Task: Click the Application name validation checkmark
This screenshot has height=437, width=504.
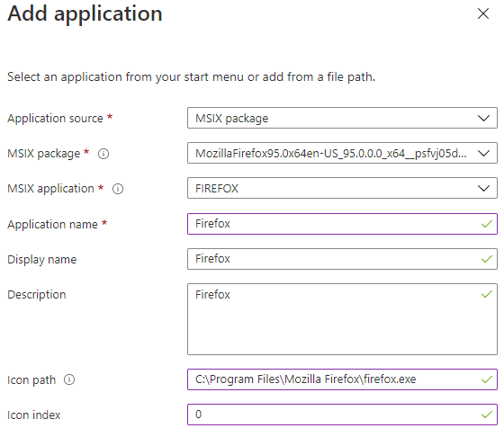Action: tap(487, 224)
